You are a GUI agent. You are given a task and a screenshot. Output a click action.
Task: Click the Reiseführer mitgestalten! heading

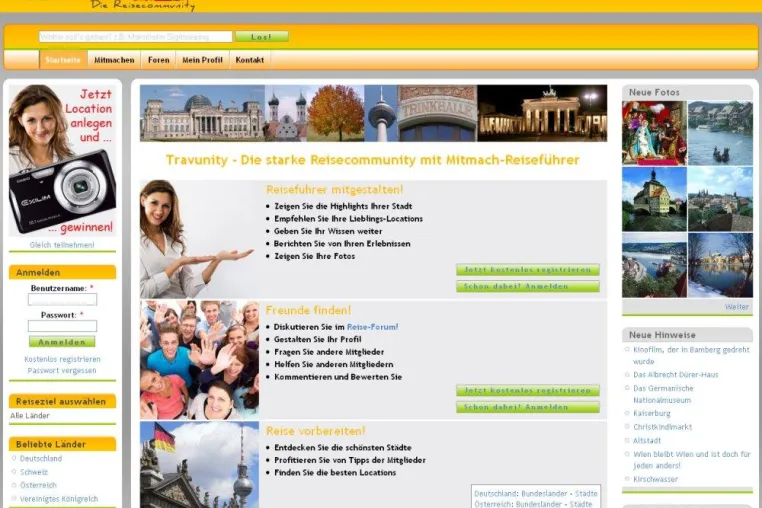334,190
